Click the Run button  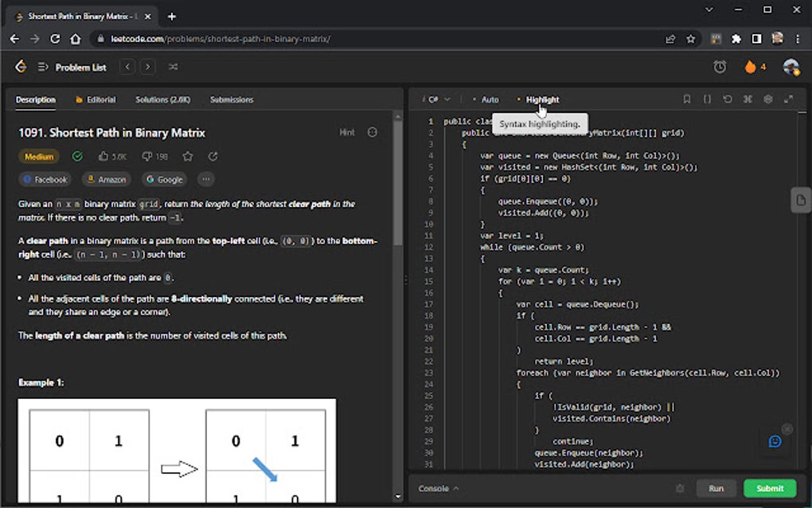pyautogui.click(x=716, y=488)
